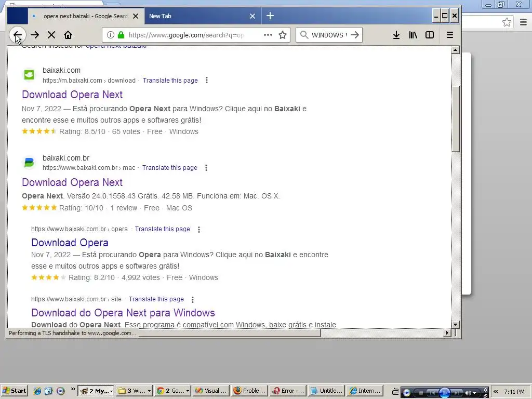This screenshot has height=399, width=532.
Task: Expand the quick launch overflow chevron
Action: 73,389
